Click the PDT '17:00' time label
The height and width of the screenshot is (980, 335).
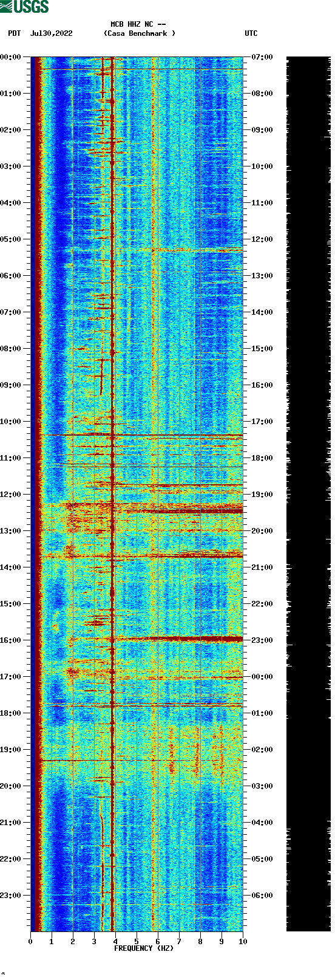coord(10,677)
